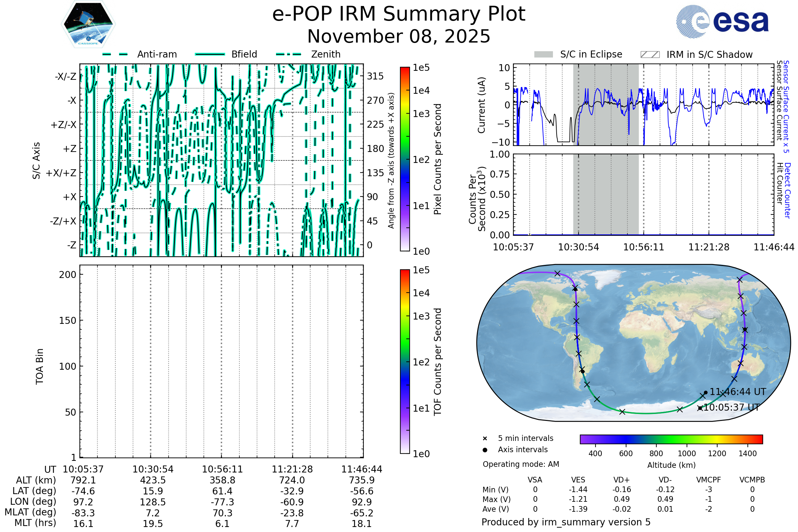Click the 5 min intervals cross marker
The image size is (798, 532).
coord(485,439)
